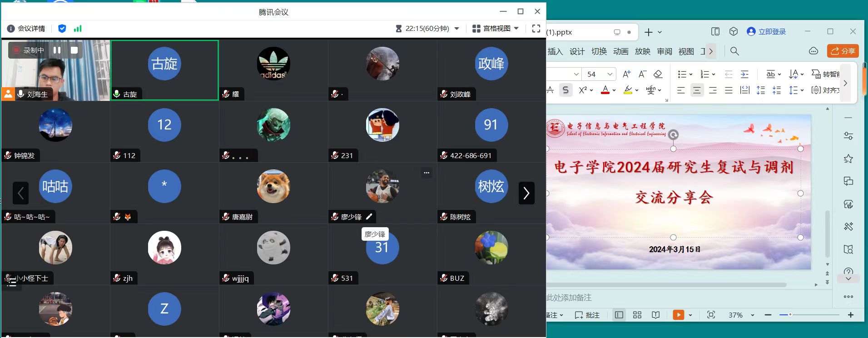
Task: Open more options on 廖少锋 tile
Action: pyautogui.click(x=427, y=173)
